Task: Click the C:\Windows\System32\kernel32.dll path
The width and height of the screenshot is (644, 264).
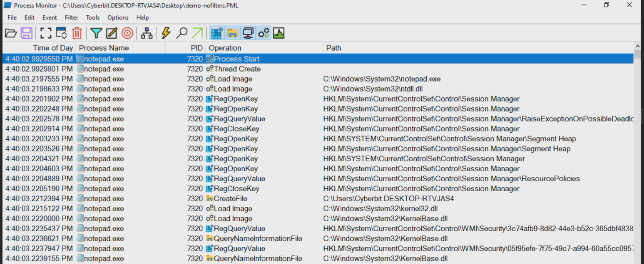Action: point(380,209)
